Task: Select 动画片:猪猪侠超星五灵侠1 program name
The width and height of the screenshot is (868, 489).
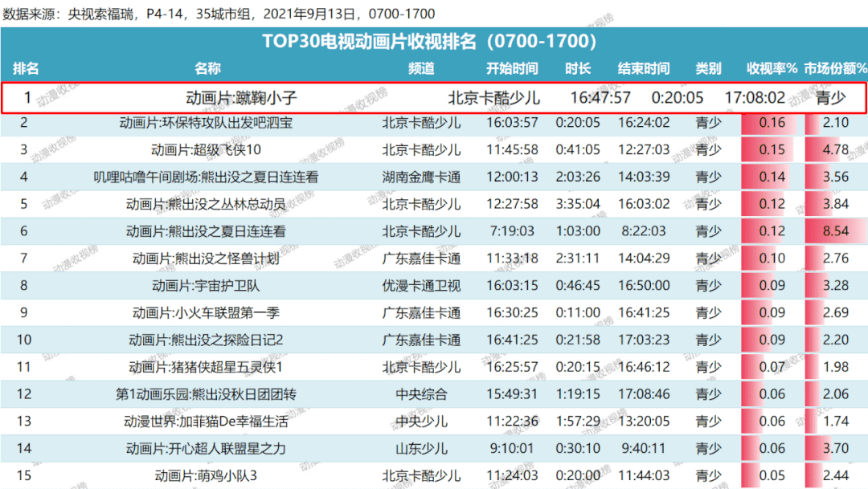Action: [x=206, y=367]
